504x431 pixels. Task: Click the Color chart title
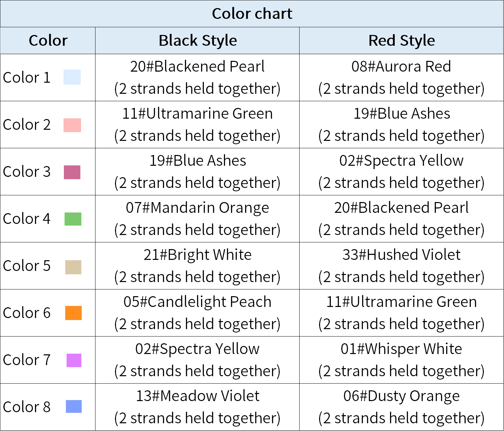[x=252, y=14]
